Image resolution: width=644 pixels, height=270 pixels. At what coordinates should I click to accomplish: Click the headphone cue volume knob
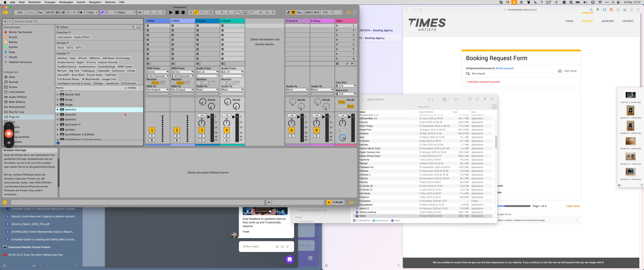[x=342, y=138]
